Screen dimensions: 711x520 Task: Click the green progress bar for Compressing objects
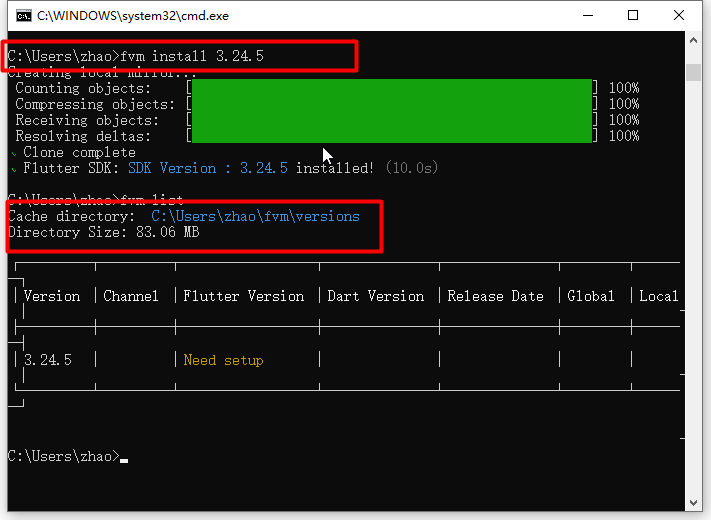392,104
